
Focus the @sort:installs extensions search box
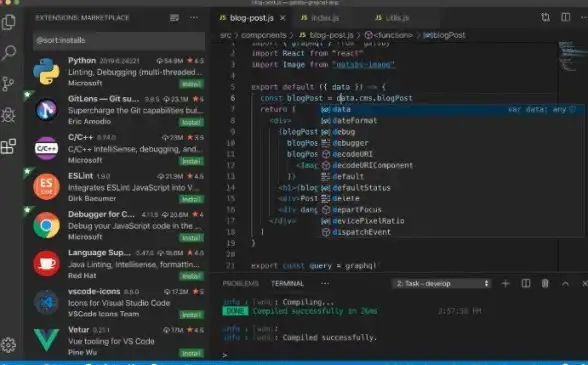(119, 40)
